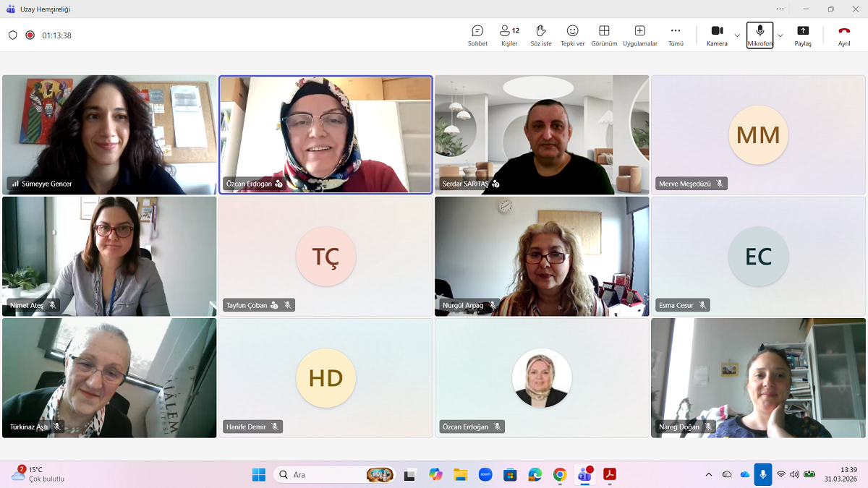Toggle the Kamera on or off
868x488 pixels.
717,35
